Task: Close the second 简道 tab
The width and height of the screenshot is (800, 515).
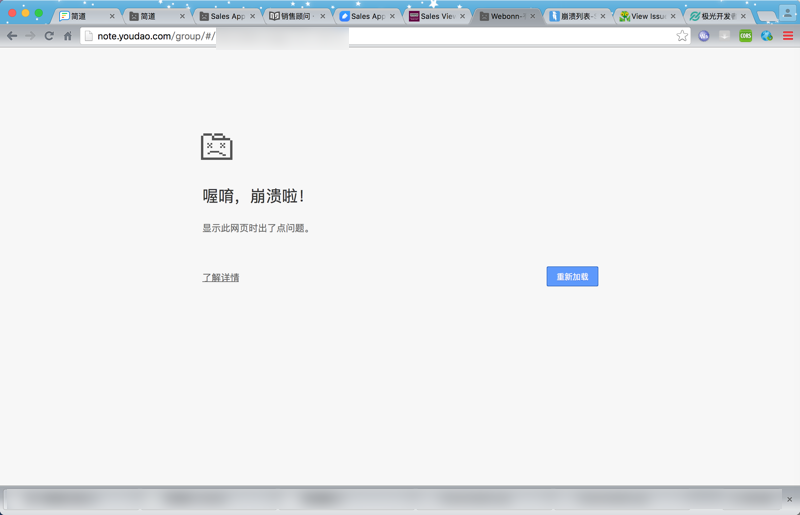Action: click(x=182, y=16)
